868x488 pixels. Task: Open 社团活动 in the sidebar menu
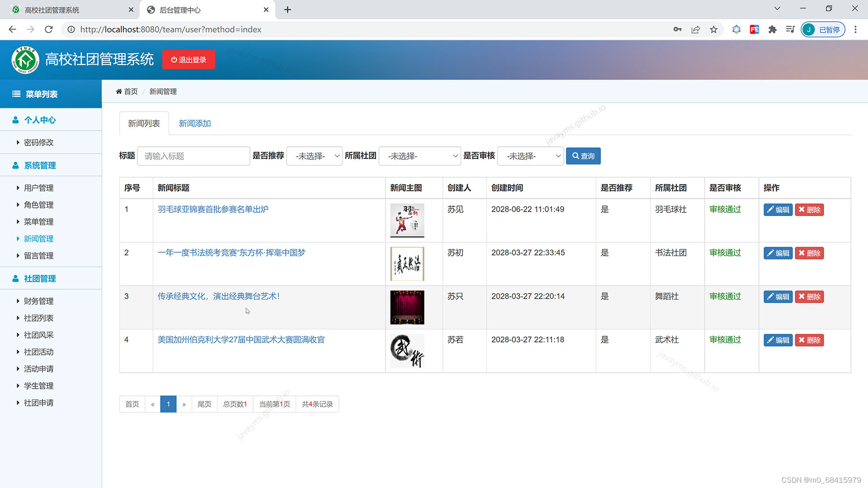[x=38, y=352]
